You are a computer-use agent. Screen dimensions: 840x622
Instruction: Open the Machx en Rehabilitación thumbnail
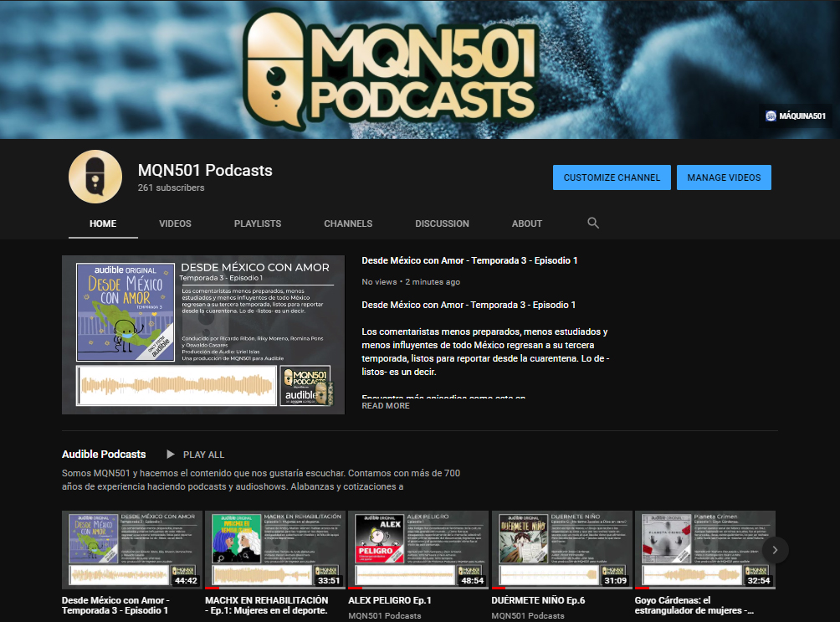(x=275, y=550)
